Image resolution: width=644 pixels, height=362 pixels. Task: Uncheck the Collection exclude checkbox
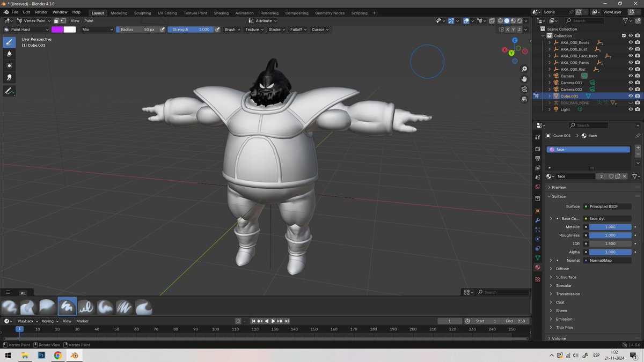point(624,36)
